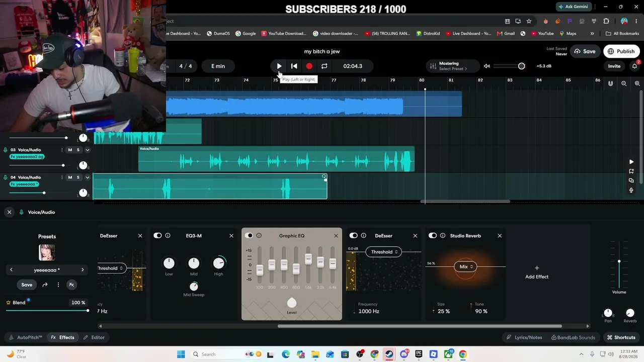
Task: Click the Publish button
Action: click(621, 51)
